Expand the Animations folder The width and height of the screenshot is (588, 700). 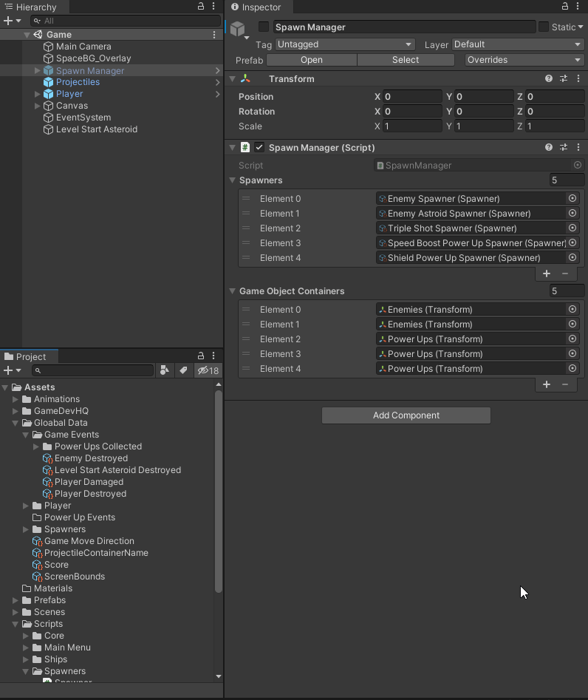coord(16,399)
